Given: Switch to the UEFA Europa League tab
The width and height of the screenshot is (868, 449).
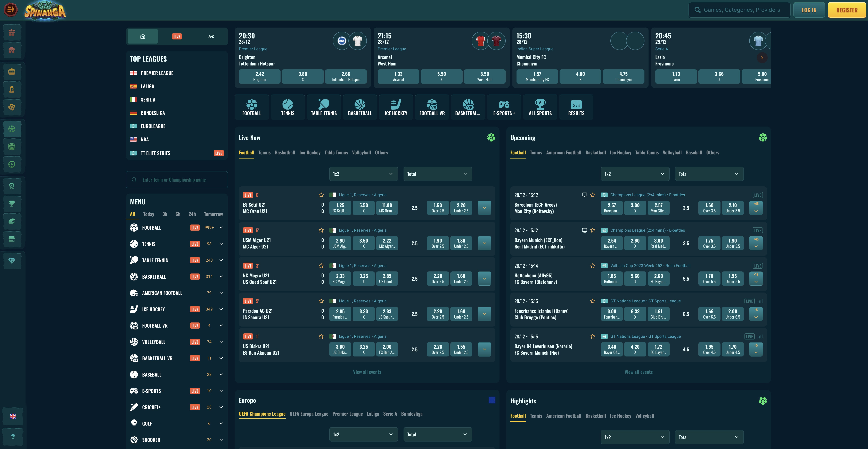Looking at the screenshot, I should pyautogui.click(x=309, y=414).
